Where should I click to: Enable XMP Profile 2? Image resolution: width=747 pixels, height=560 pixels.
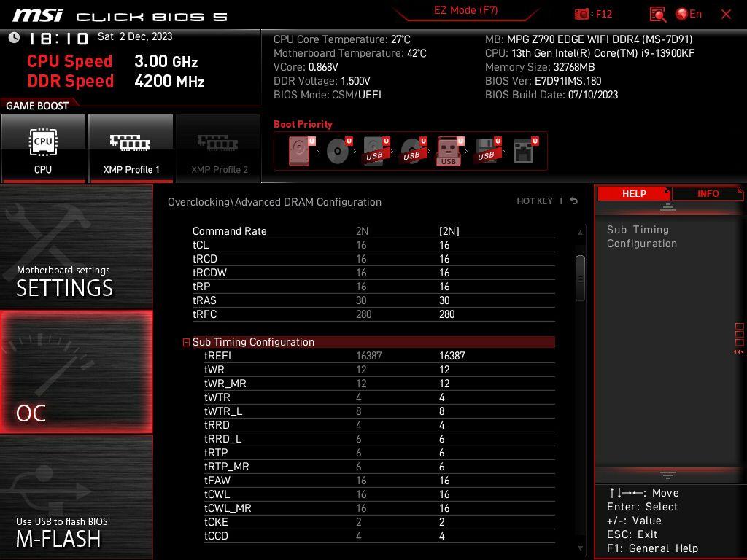pos(219,148)
